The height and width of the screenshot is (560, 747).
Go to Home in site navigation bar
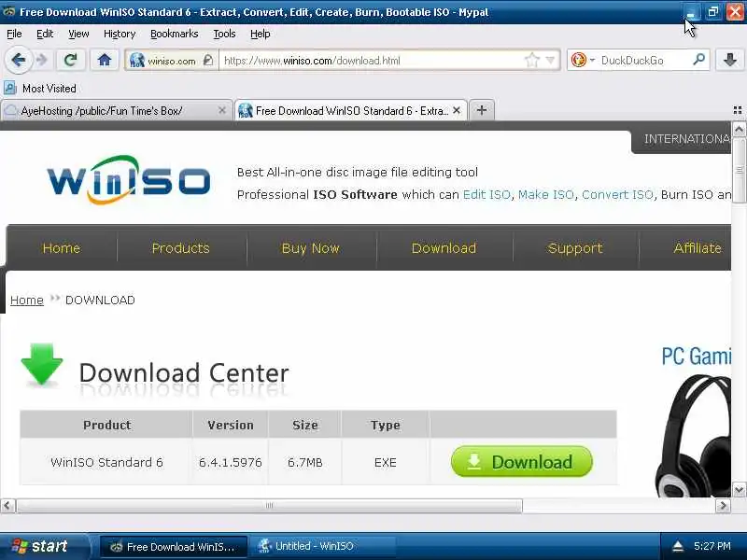[x=62, y=248]
